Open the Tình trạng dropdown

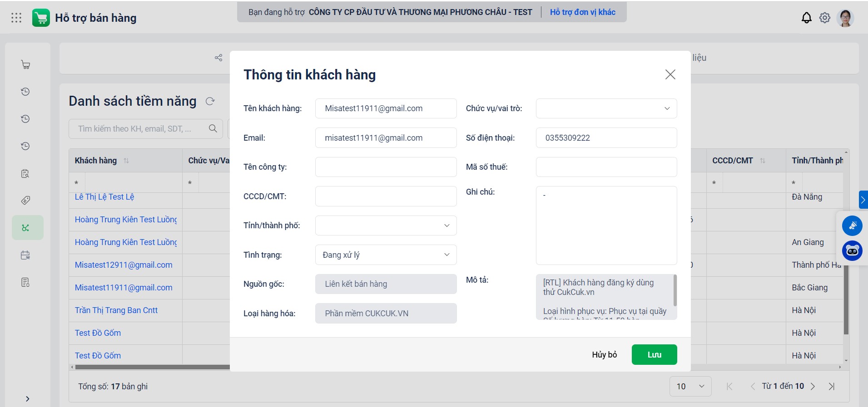point(386,255)
